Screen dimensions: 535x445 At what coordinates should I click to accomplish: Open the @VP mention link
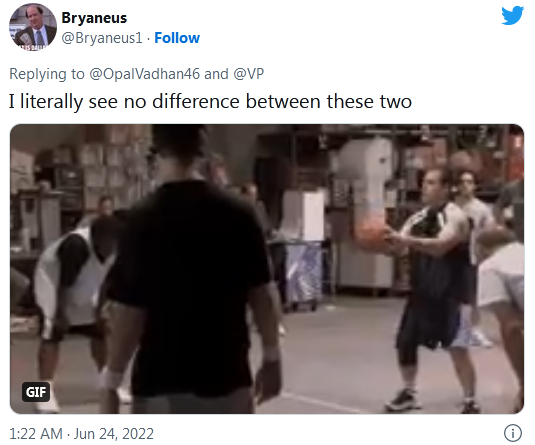click(248, 74)
